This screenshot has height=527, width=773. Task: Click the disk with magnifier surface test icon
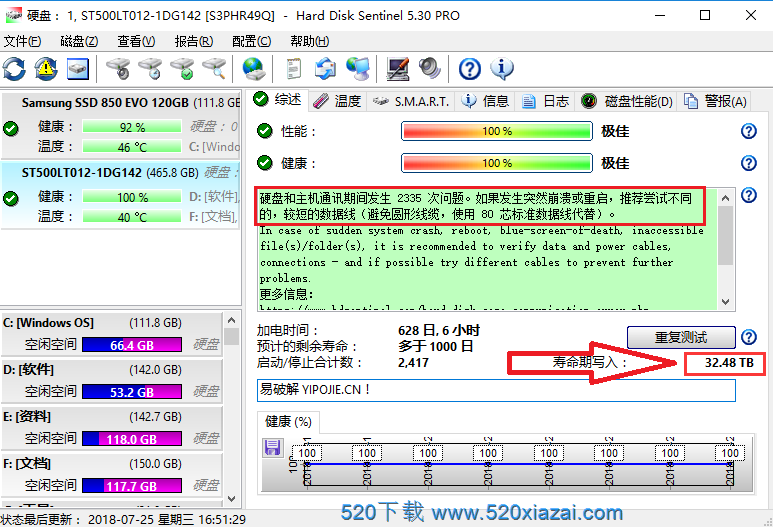pos(214,69)
